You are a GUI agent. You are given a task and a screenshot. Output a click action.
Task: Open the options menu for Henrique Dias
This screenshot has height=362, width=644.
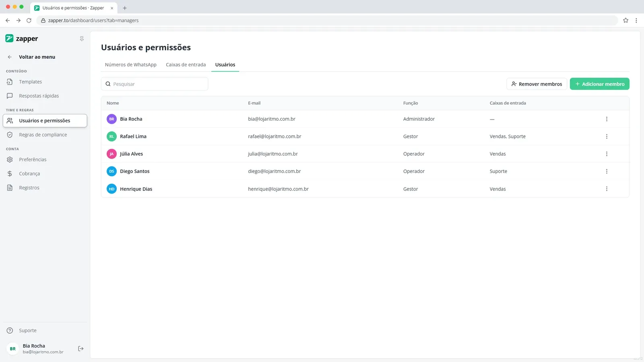pyautogui.click(x=607, y=189)
